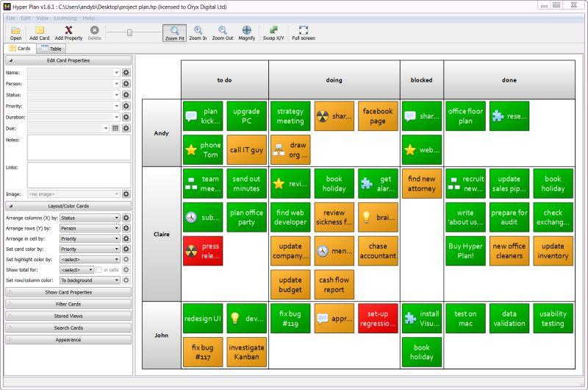Switch to the Cards tab

(20, 49)
